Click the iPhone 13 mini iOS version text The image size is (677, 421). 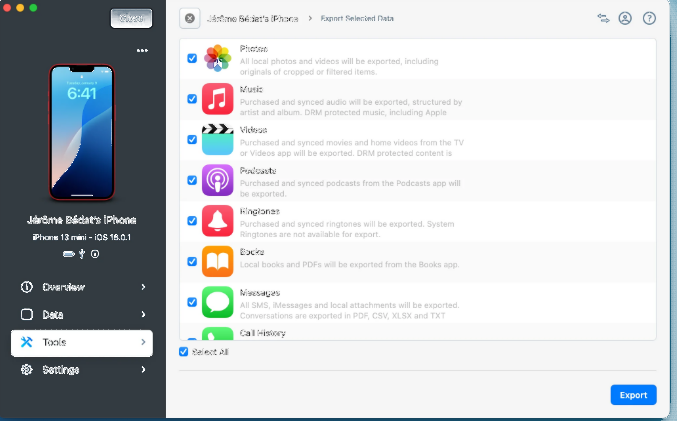tap(82, 237)
